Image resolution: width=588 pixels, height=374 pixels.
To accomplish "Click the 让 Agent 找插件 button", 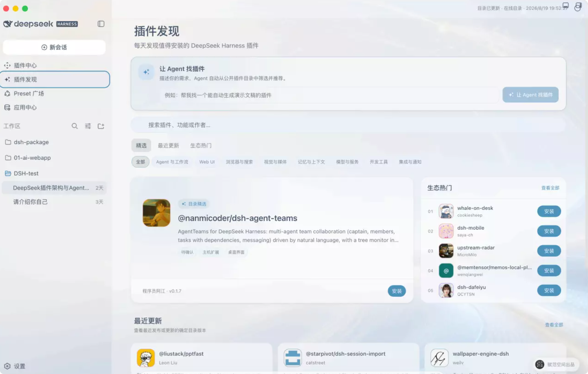I will 531,95.
